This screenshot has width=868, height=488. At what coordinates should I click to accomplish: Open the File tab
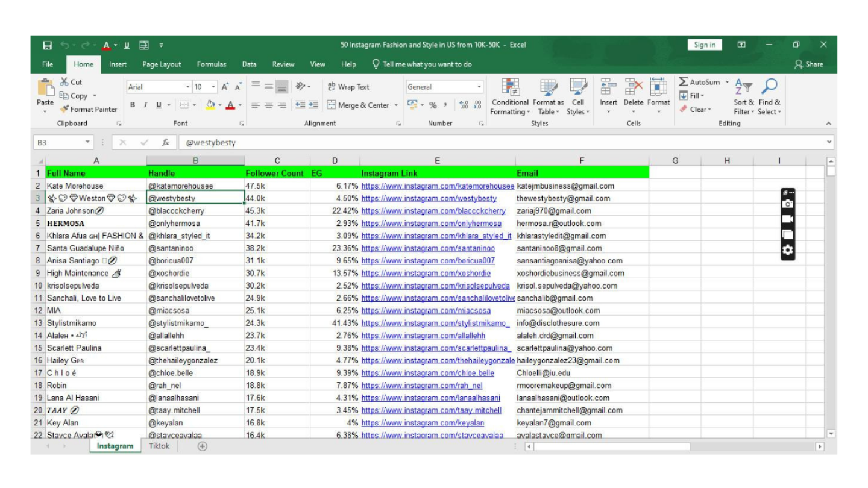pos(48,64)
